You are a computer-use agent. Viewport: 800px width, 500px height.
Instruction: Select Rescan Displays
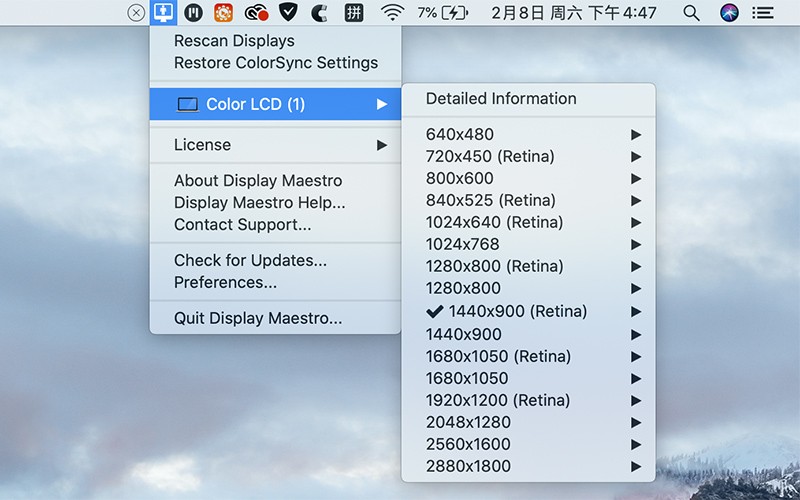(x=276, y=41)
